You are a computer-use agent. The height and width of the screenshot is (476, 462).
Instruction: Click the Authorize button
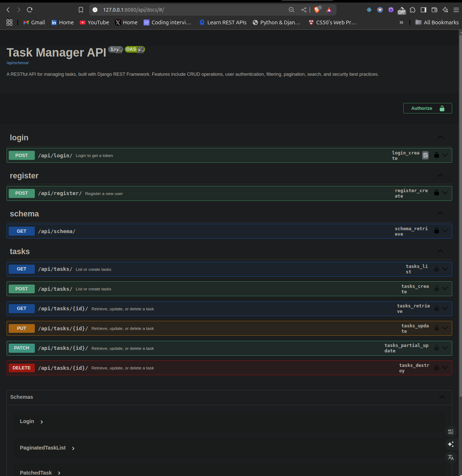click(428, 108)
